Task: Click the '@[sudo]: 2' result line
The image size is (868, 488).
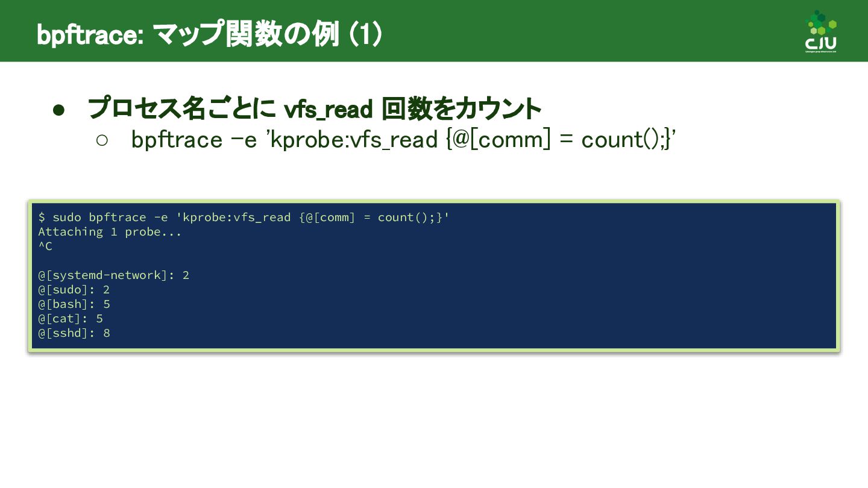Action: (x=74, y=290)
